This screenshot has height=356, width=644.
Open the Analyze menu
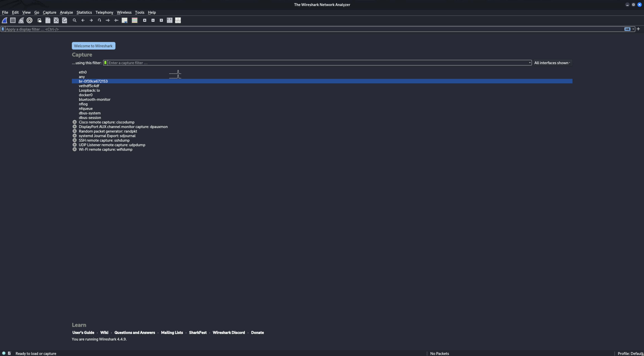click(x=66, y=12)
